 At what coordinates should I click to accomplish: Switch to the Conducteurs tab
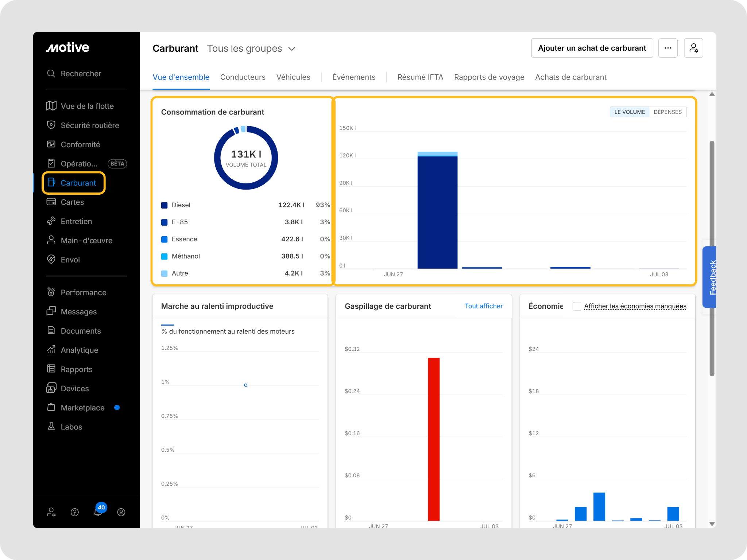(x=243, y=77)
